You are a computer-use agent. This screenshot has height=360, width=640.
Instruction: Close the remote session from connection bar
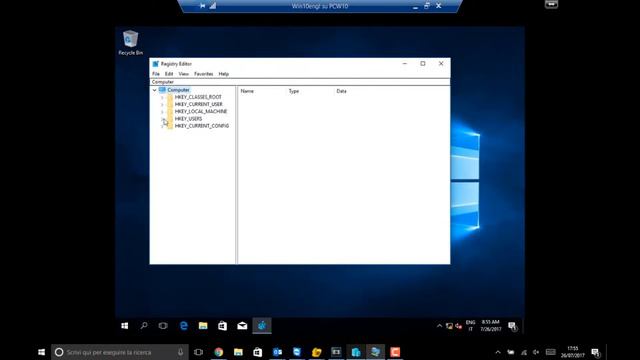tap(438, 6)
